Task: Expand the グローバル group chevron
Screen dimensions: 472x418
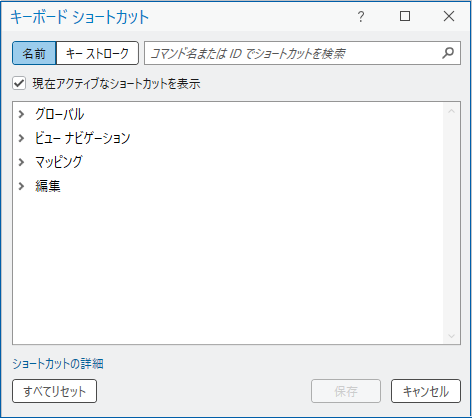Action: [21, 114]
